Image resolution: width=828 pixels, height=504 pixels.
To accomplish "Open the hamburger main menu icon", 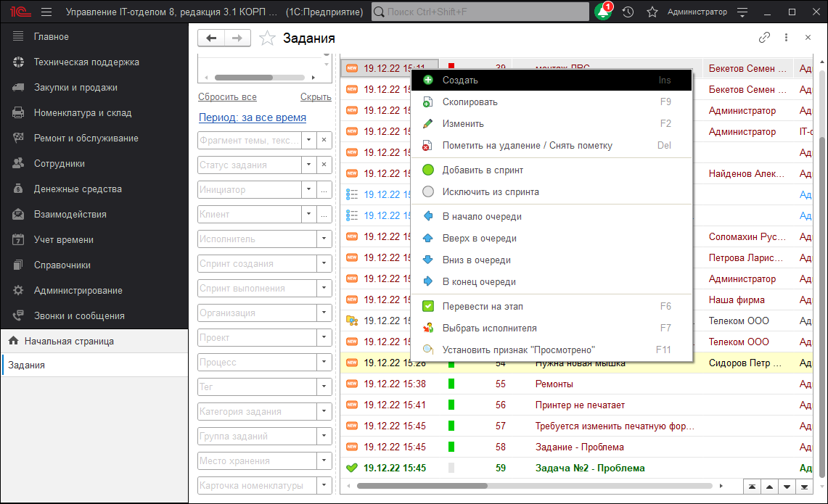I will coord(46,12).
